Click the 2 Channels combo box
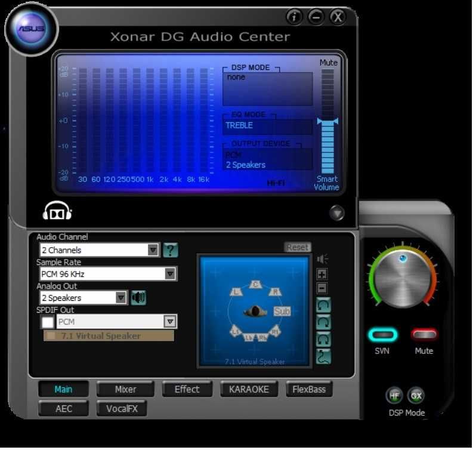 point(100,251)
